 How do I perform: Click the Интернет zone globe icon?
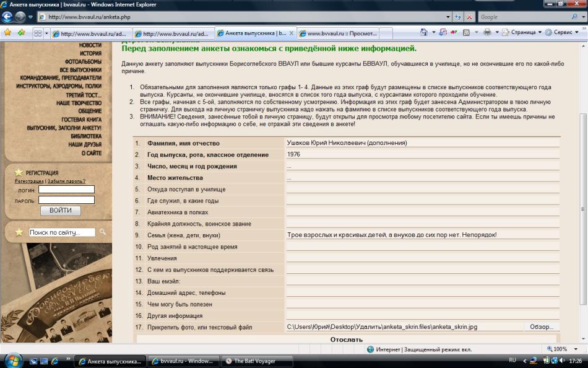371,349
